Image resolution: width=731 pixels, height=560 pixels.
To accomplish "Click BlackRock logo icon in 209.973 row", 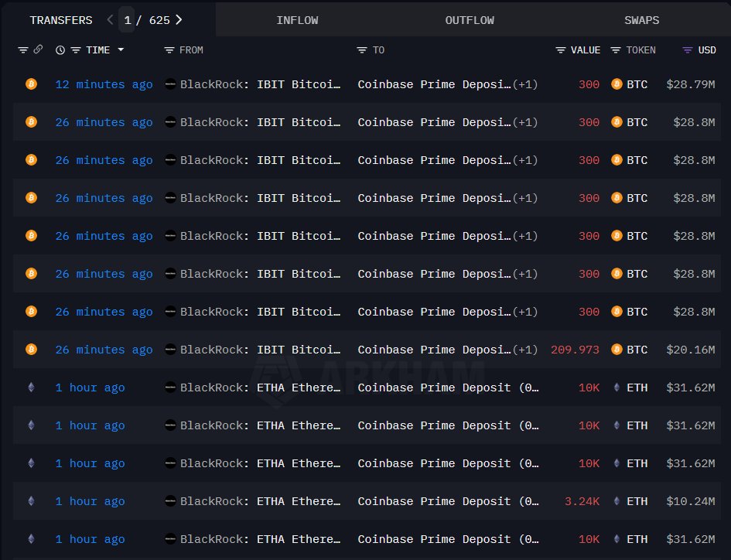I will click(x=171, y=350).
